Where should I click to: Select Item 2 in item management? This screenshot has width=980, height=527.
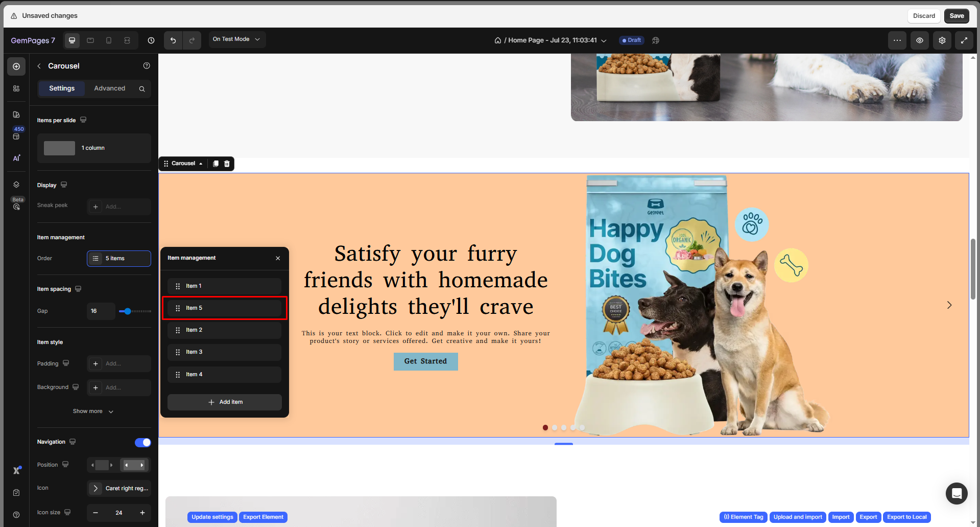(225, 330)
